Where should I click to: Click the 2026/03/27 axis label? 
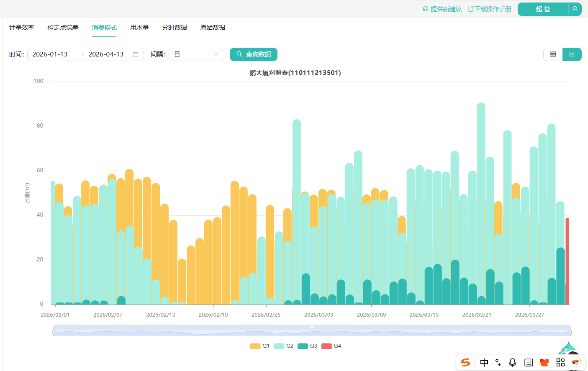[529, 315]
